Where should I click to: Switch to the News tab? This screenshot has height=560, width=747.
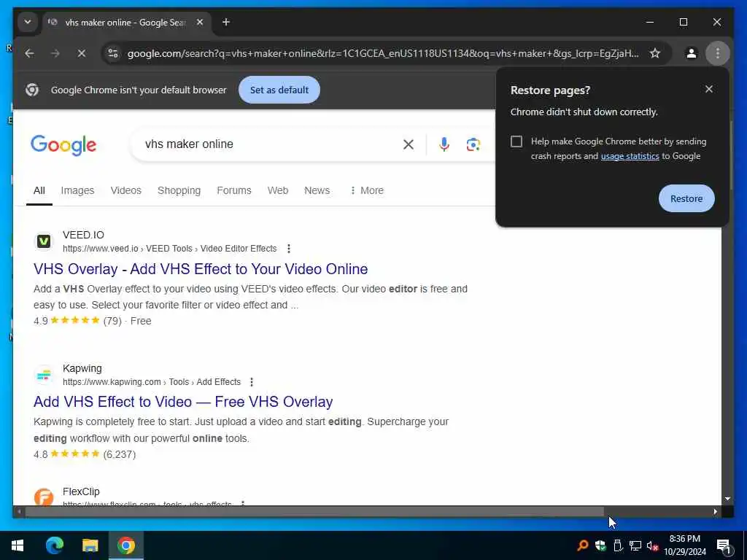click(317, 190)
